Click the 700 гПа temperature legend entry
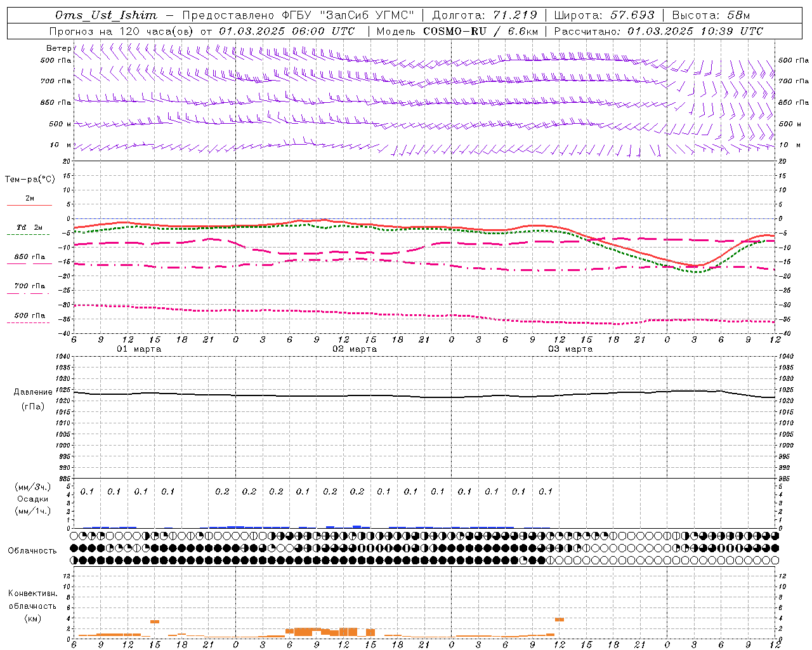The width and height of the screenshot is (812, 650). pyautogui.click(x=30, y=286)
